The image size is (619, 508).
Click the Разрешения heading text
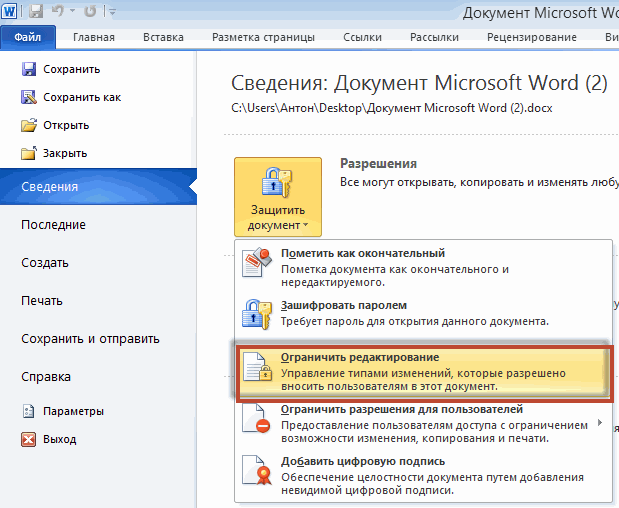point(378,163)
